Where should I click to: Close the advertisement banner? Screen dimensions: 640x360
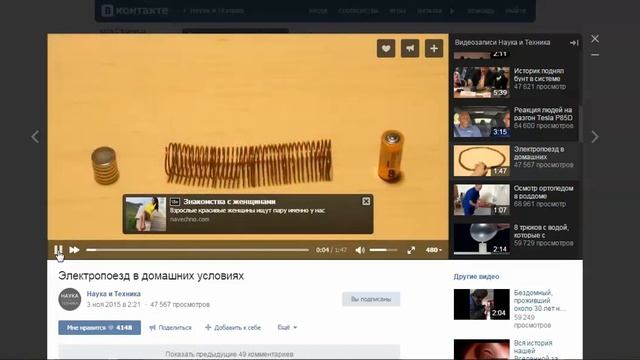pos(366,201)
